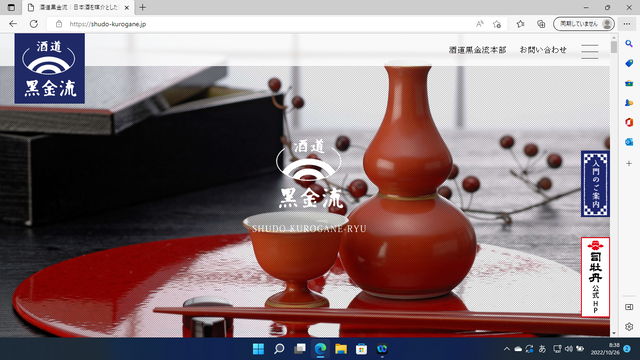The height and width of the screenshot is (360, 640).
Task: Open Task View on the taskbar
Action: 300,349
